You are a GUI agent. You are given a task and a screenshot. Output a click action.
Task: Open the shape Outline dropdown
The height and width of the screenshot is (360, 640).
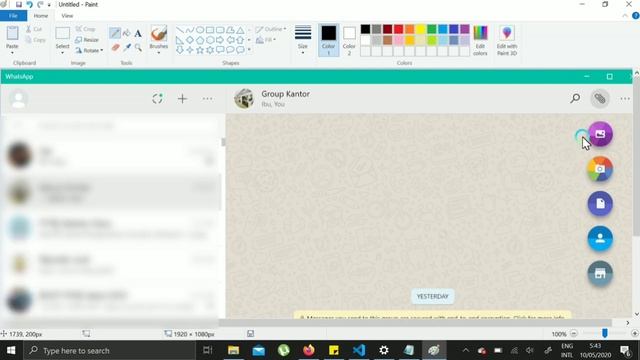coord(271,29)
